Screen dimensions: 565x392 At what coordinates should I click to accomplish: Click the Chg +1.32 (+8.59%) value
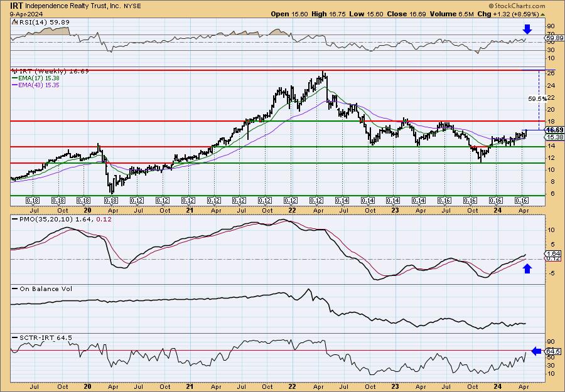click(508, 14)
